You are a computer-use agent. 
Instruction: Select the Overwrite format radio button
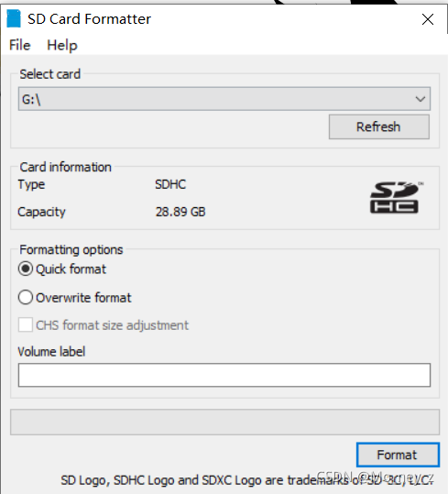tap(25, 297)
